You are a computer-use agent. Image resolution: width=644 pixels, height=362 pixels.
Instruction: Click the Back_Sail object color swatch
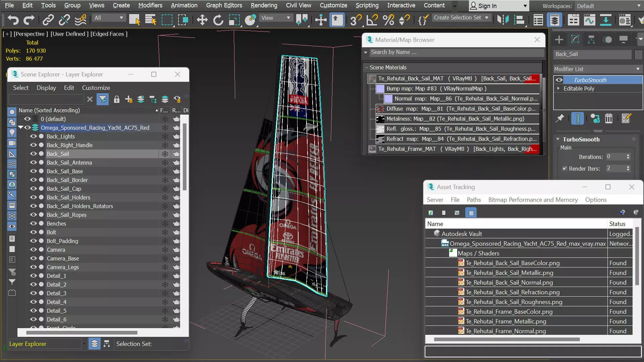(638, 54)
